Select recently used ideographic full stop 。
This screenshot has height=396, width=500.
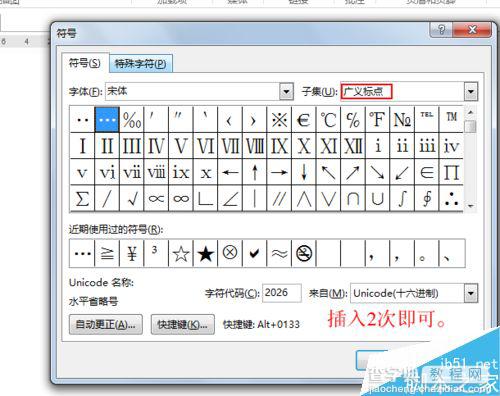click(x=427, y=253)
